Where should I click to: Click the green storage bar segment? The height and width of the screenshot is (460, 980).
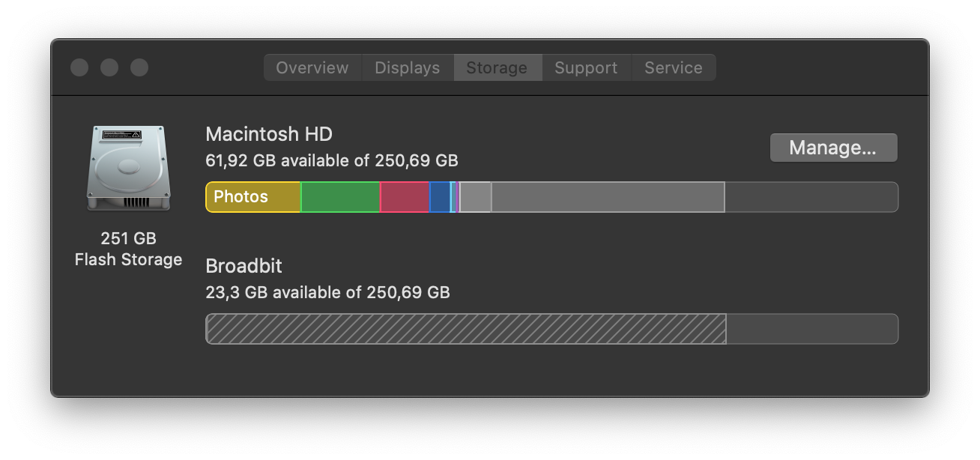pos(340,197)
